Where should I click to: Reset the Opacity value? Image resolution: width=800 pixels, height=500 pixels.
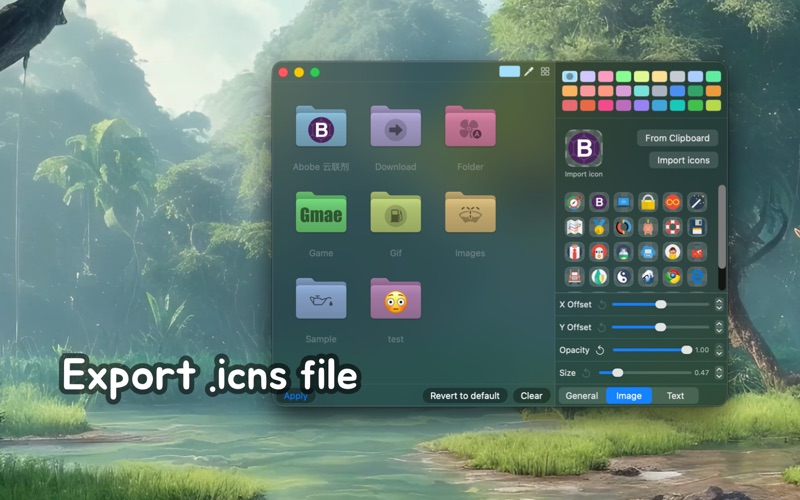click(x=600, y=350)
